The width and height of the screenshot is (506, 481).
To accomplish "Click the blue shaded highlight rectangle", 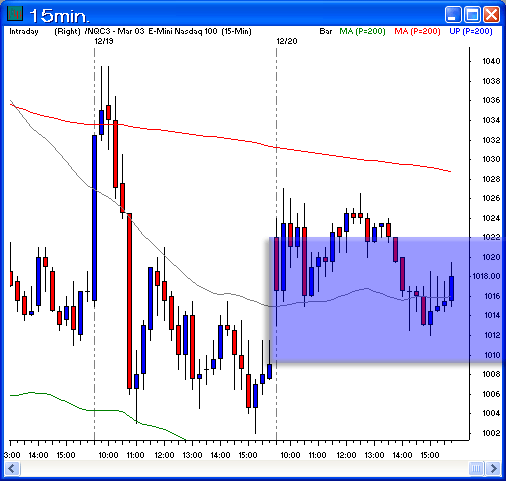I will 387,300.
